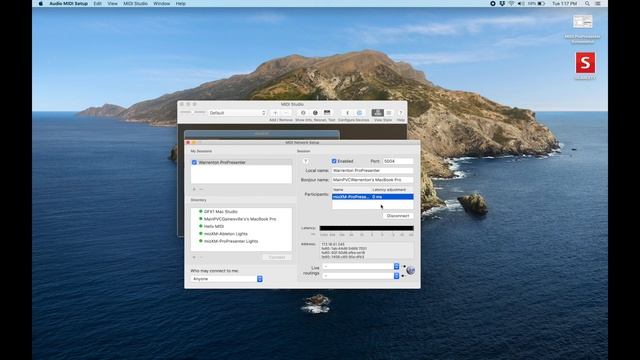This screenshot has height=360, width=640.
Task: Open the SnagIt red S desktop icon
Action: (x=585, y=63)
